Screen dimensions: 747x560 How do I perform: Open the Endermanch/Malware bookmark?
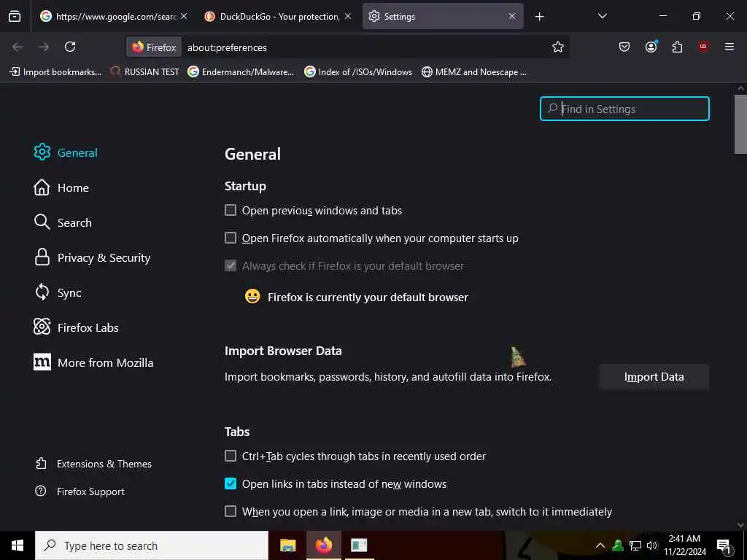tap(241, 72)
